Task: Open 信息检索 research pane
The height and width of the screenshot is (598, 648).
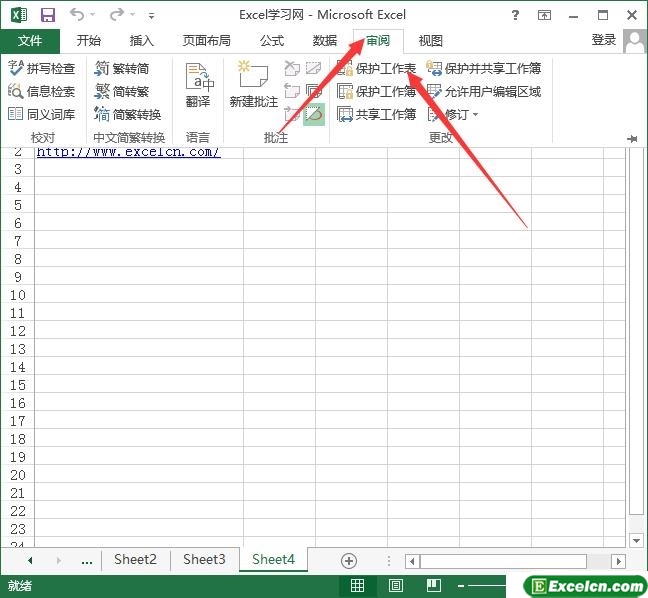Action: click(x=41, y=91)
